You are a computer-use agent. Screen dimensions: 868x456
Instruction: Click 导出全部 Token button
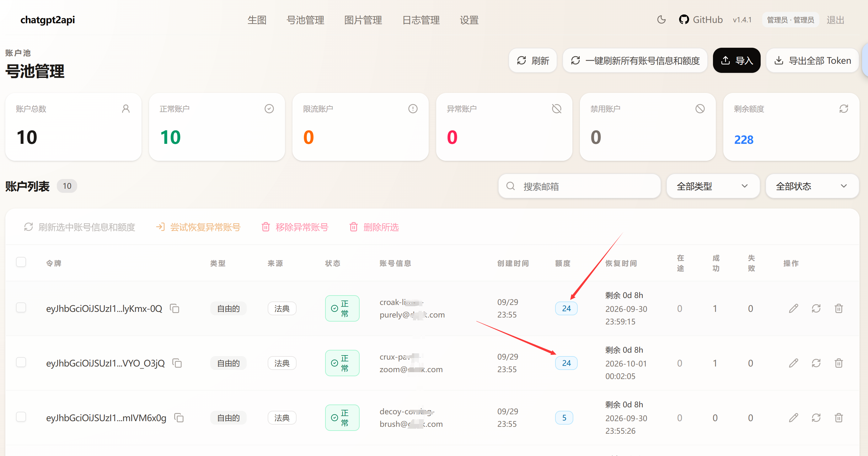[812, 60]
